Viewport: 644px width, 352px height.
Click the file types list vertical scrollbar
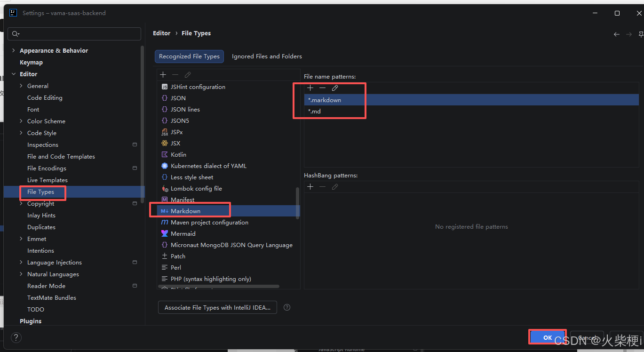click(x=297, y=203)
